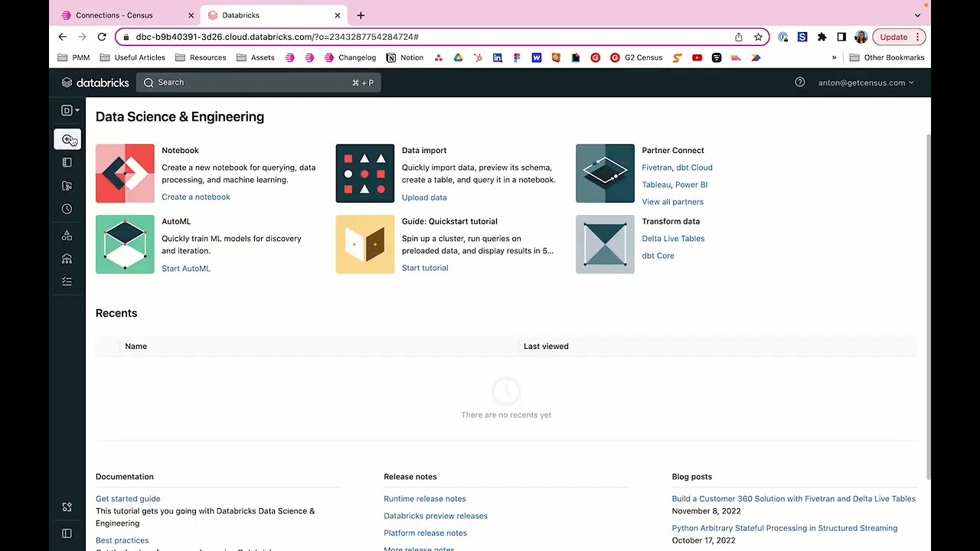Screen dimensions: 980x551
Task: Open the persona switcher dropdown in sidebar
Action: [70, 110]
